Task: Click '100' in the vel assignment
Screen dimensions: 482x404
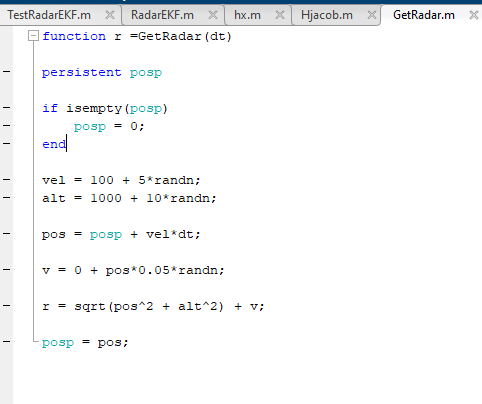Action: 102,180
